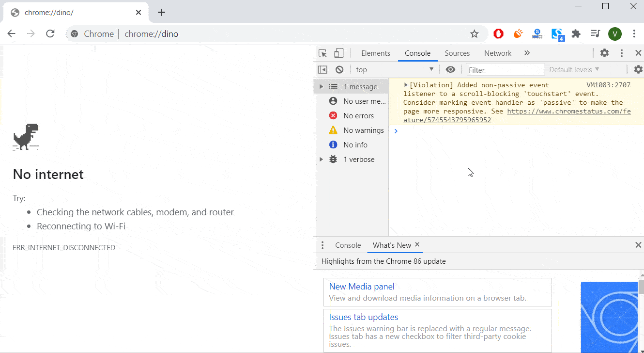The height and width of the screenshot is (353, 644).
Task: Select the Console tab in DevTools top bar
Action: 418,53
